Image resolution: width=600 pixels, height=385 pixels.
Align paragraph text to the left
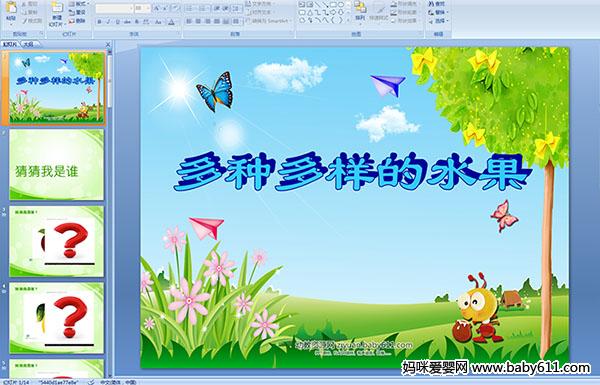coord(189,21)
